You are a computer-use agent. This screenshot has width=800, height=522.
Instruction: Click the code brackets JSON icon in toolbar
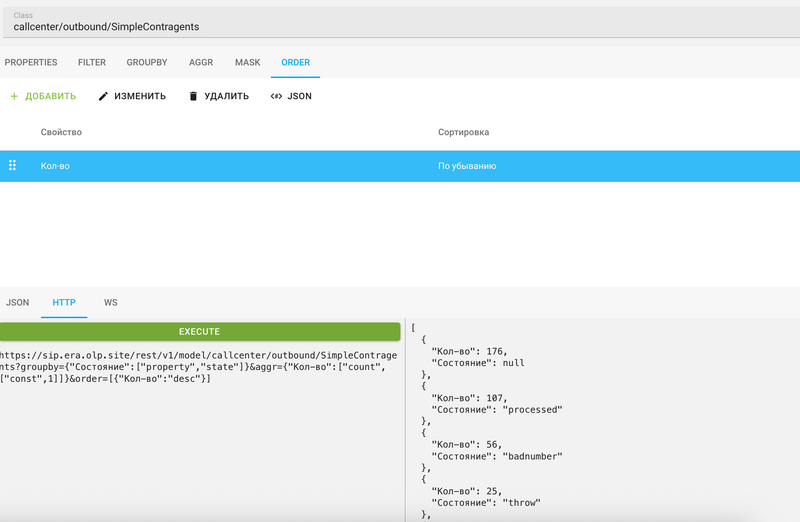click(276, 96)
